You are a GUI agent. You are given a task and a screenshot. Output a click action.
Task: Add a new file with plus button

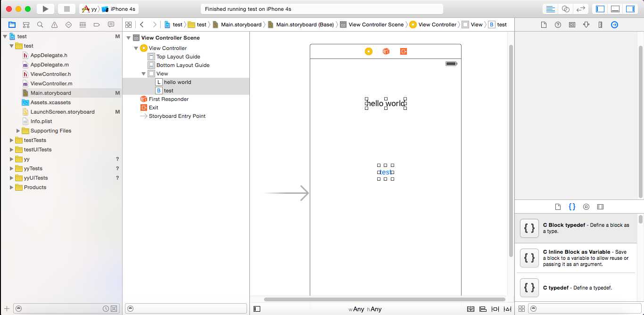click(x=7, y=308)
